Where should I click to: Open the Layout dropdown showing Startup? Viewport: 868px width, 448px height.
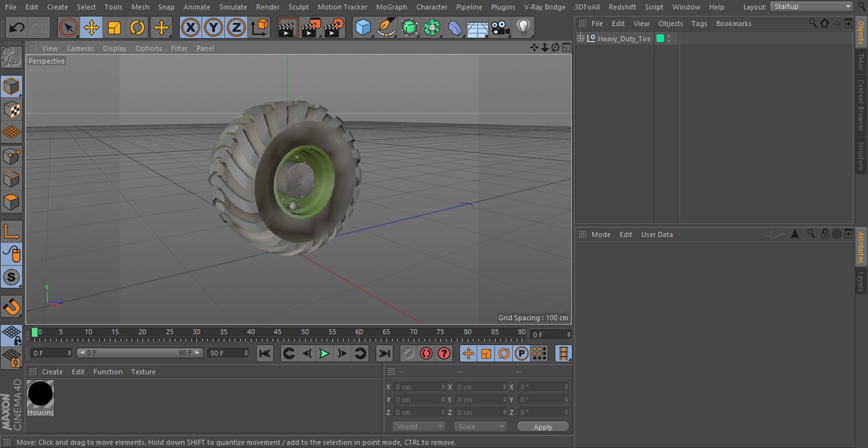(811, 6)
